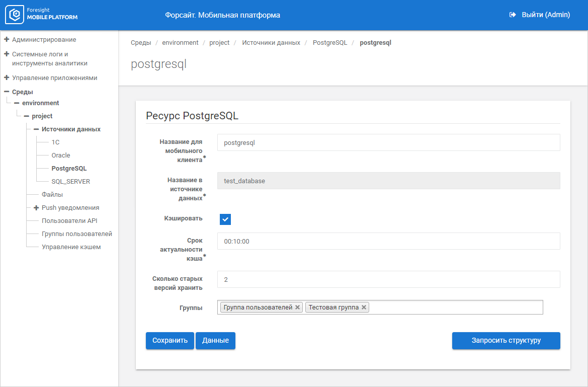
Task: Select SQL_SERVER in the sidebar tree
Action: [70, 182]
